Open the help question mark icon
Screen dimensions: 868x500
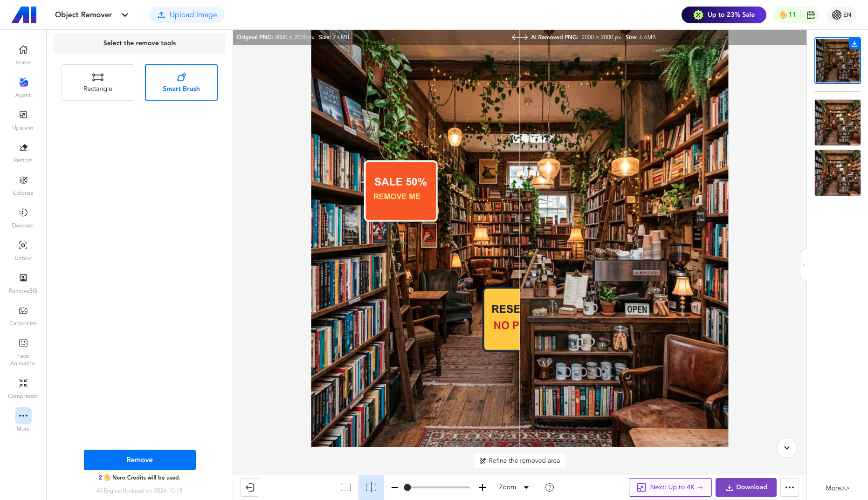point(550,487)
